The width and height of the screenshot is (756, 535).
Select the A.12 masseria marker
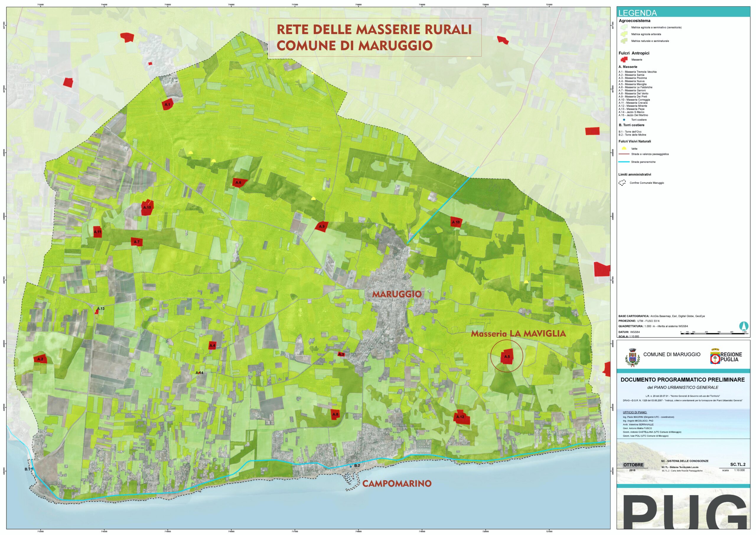[x=461, y=417]
